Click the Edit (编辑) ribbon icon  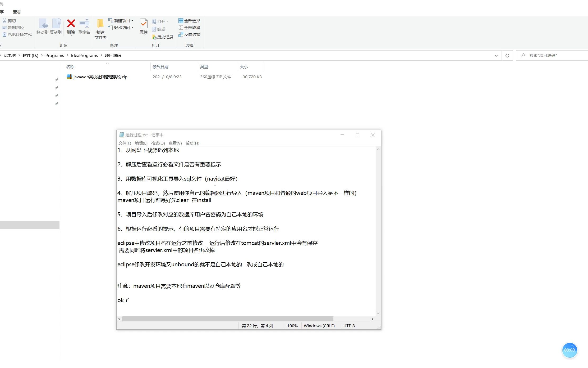pyautogui.click(x=154, y=29)
